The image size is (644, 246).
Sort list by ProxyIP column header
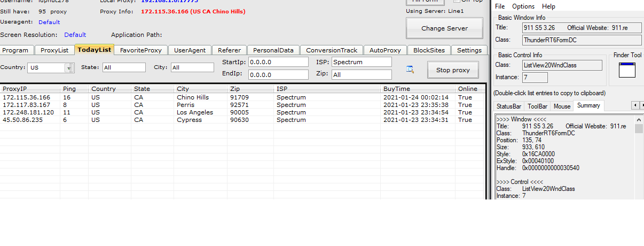pyautogui.click(x=30, y=89)
